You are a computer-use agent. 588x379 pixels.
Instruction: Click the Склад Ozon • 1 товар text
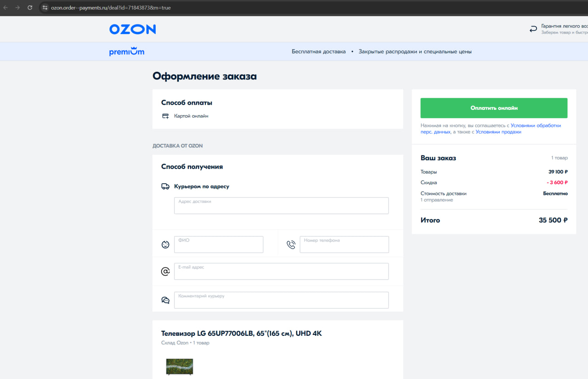coord(185,343)
